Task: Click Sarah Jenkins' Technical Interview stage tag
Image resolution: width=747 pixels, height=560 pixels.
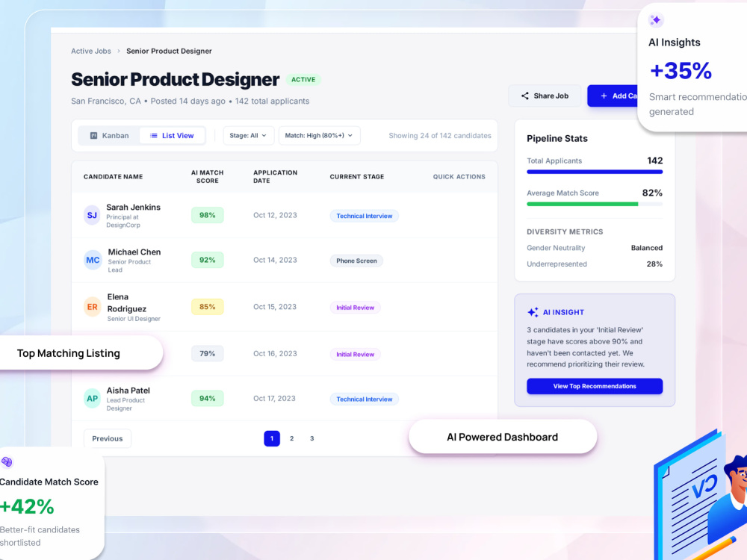Action: [365, 217]
